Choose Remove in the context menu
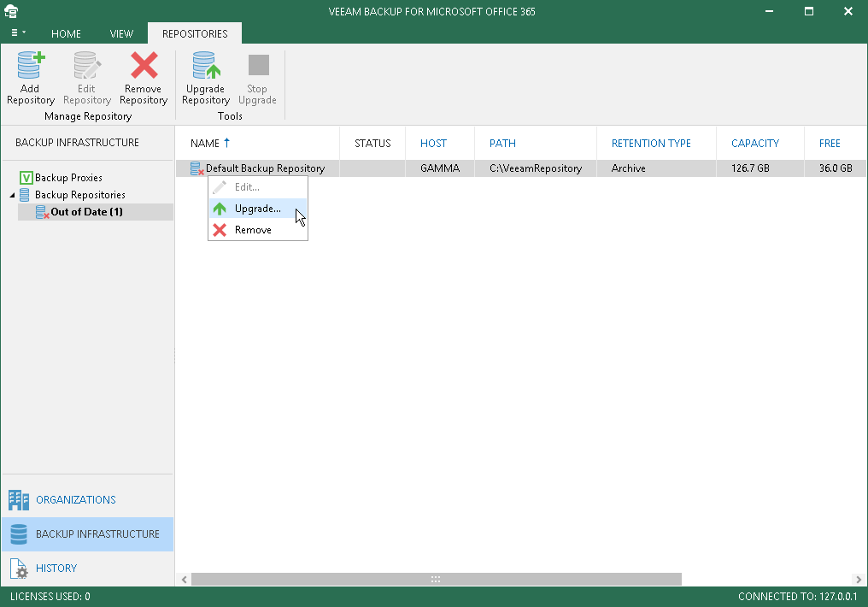 258,230
